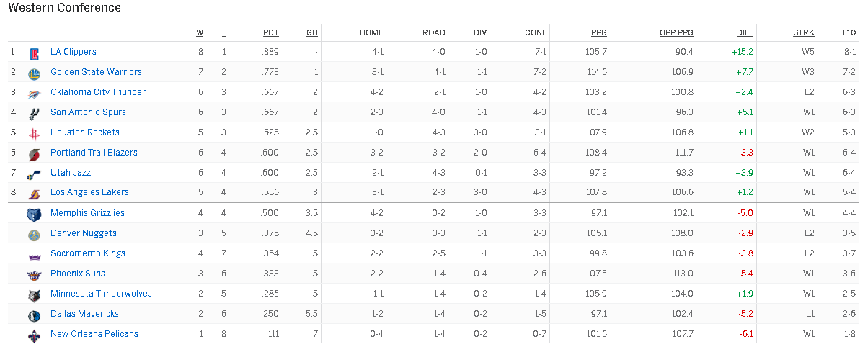Screen dimensions: 868x347
Task: Click the Portland Trail Blazers logo
Action: tap(34, 153)
